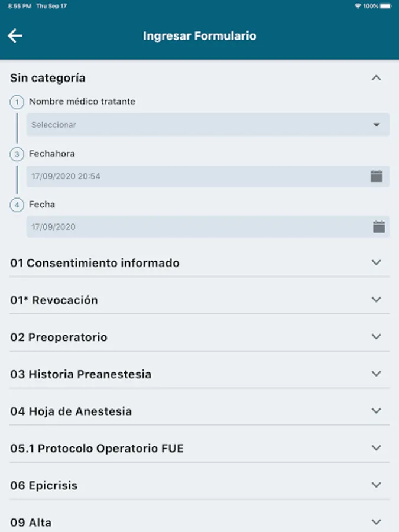The width and height of the screenshot is (399, 532).
Task: Tap the battery indicator icon
Action: (x=386, y=5)
